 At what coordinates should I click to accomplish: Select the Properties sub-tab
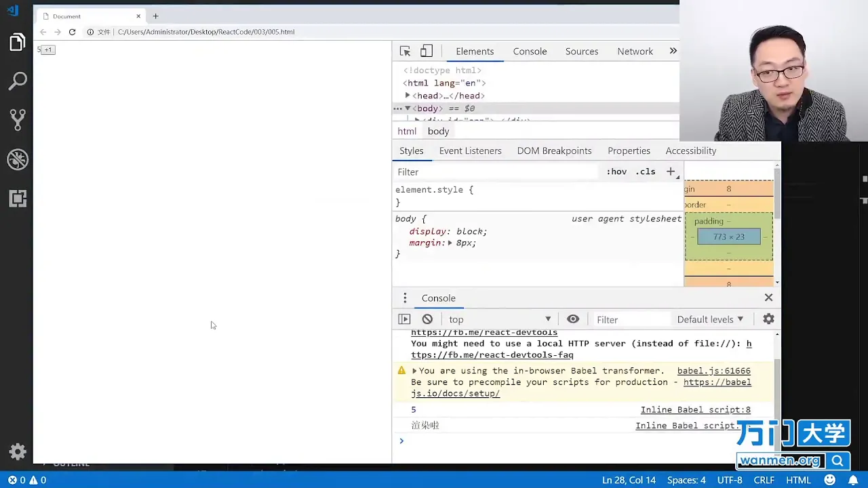pyautogui.click(x=629, y=150)
